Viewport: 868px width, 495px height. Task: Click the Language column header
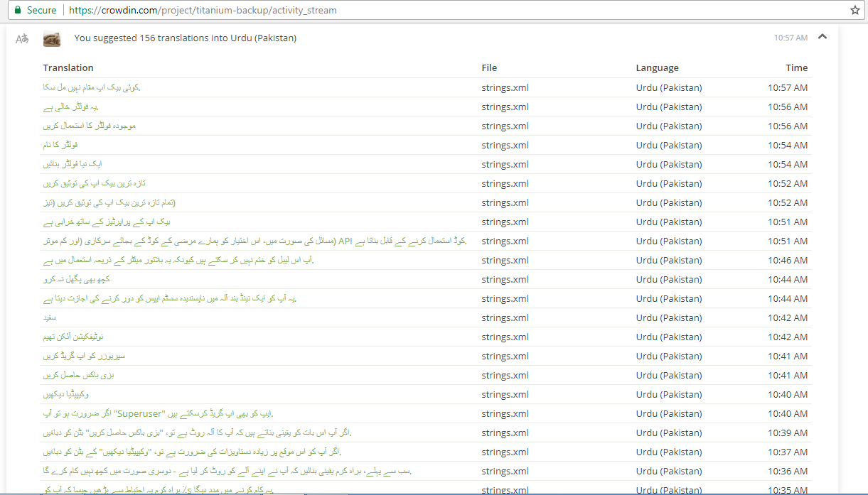[x=658, y=67]
